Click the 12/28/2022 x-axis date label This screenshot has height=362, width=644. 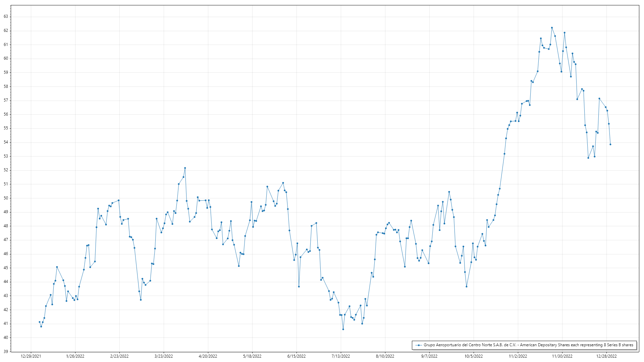[606, 356]
